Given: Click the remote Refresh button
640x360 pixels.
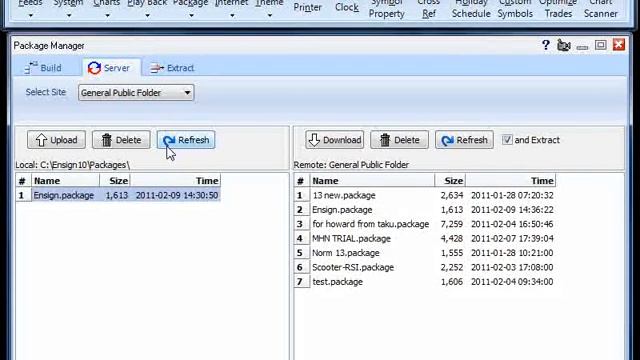Looking at the screenshot, I should (464, 140).
